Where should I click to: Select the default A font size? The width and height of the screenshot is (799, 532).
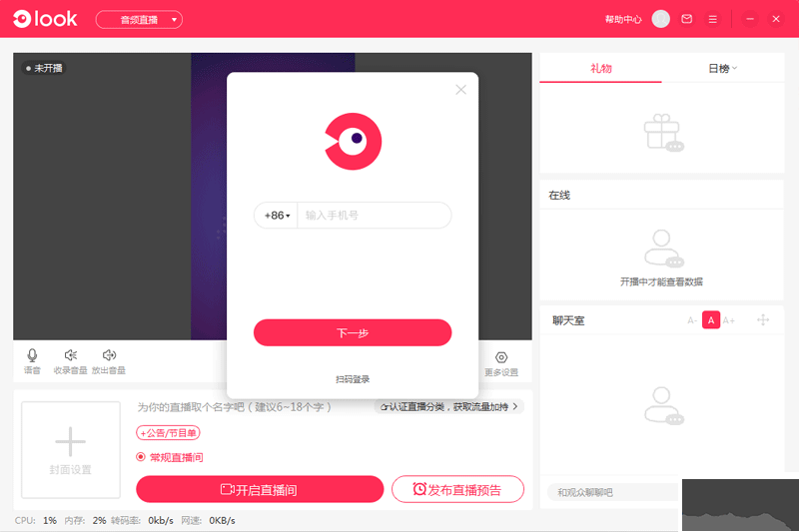pos(711,320)
